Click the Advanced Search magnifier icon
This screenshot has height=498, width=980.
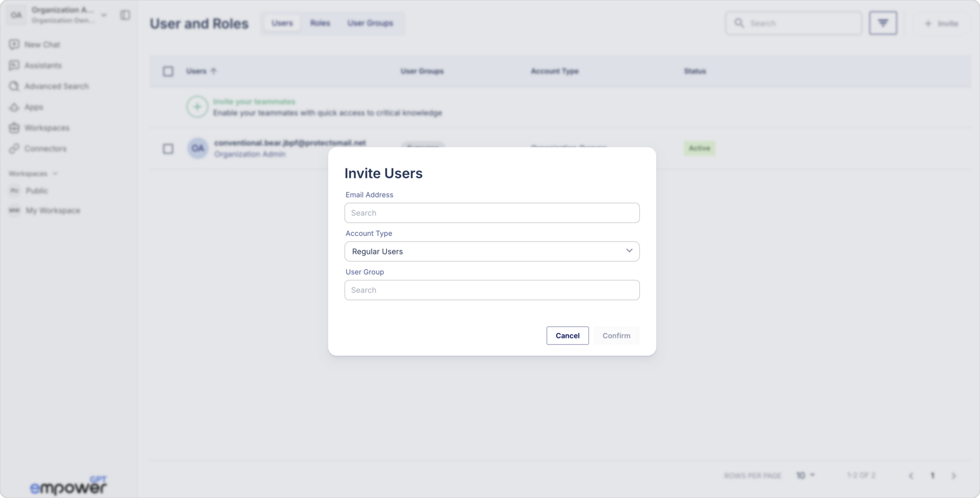[x=14, y=86]
